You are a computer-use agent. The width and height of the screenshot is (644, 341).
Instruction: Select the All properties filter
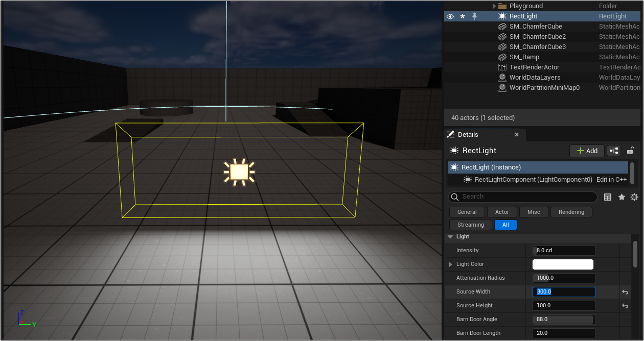[505, 225]
